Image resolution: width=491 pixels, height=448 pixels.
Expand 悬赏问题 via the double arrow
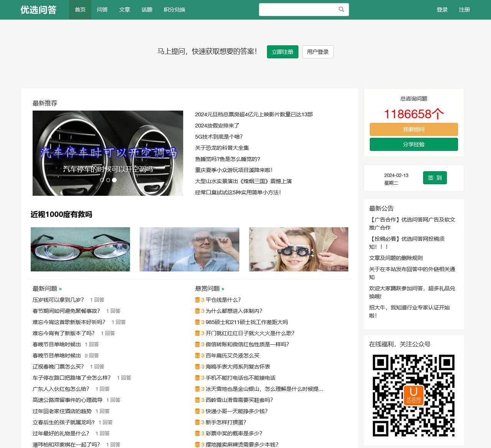(223, 289)
